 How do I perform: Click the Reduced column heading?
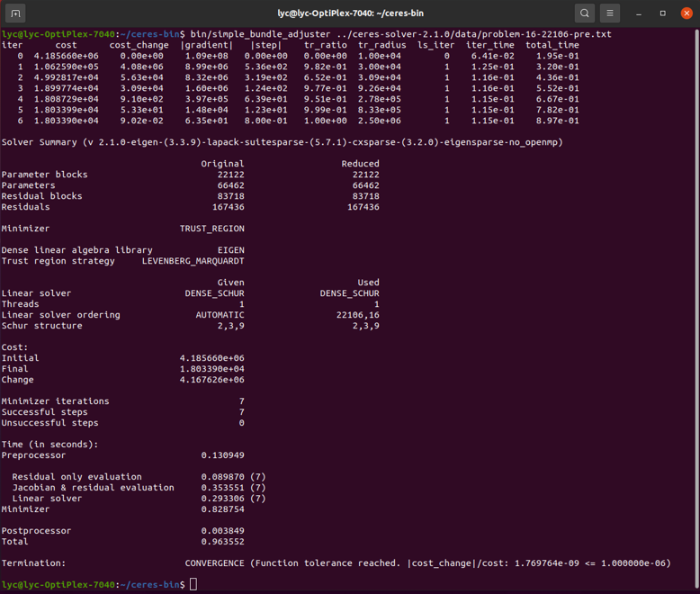(360, 164)
